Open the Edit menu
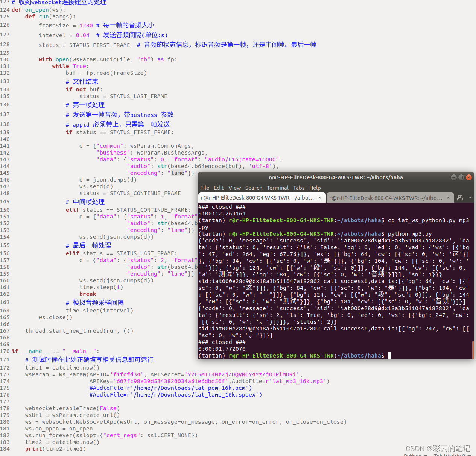Viewport: 476px width, 456px height. pyautogui.click(x=219, y=188)
